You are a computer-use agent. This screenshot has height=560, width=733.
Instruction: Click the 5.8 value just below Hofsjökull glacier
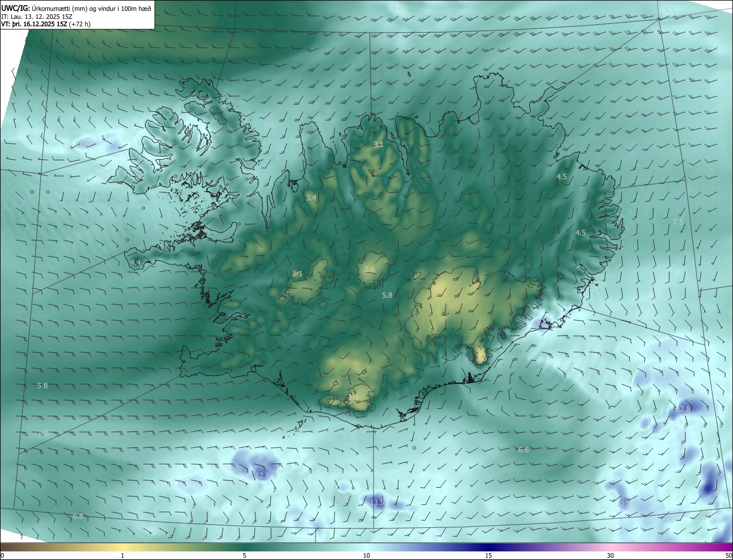point(387,295)
